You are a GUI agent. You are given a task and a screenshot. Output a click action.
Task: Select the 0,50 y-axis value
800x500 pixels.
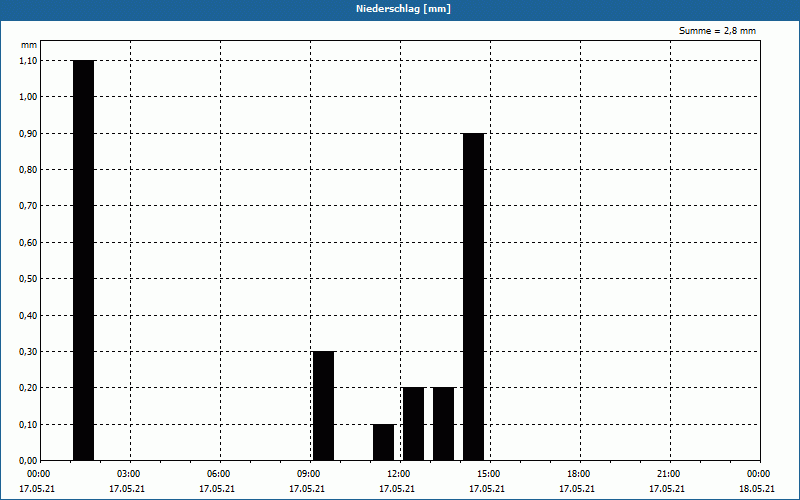(x=29, y=279)
